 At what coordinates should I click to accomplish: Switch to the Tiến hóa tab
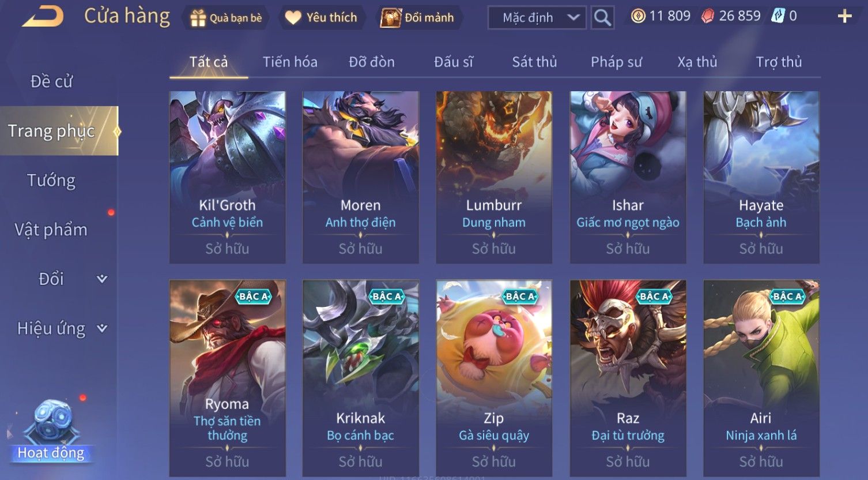point(290,62)
